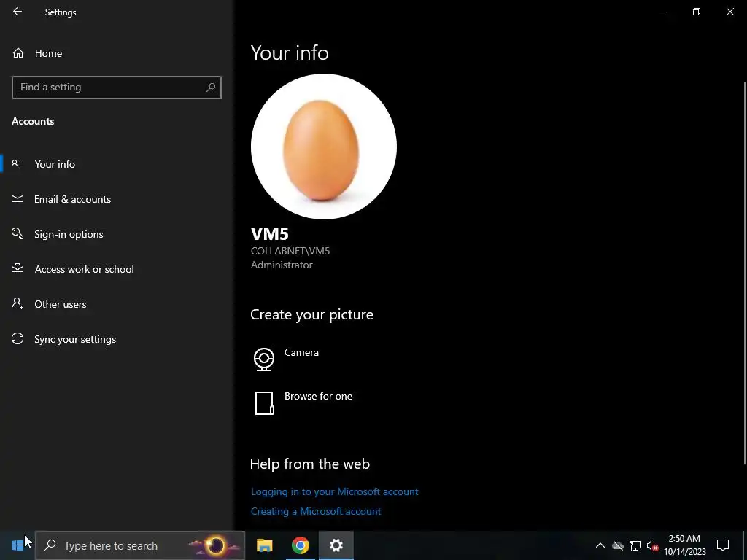This screenshot has width=747, height=560.
Task: Click the house icon beside Home
Action: click(x=18, y=52)
